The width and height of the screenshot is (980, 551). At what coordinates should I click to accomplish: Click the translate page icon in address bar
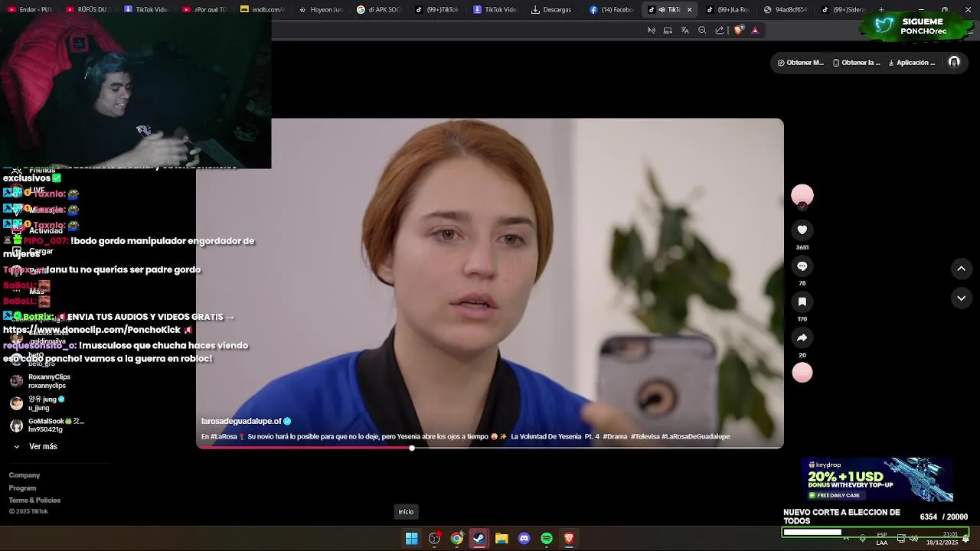684,30
